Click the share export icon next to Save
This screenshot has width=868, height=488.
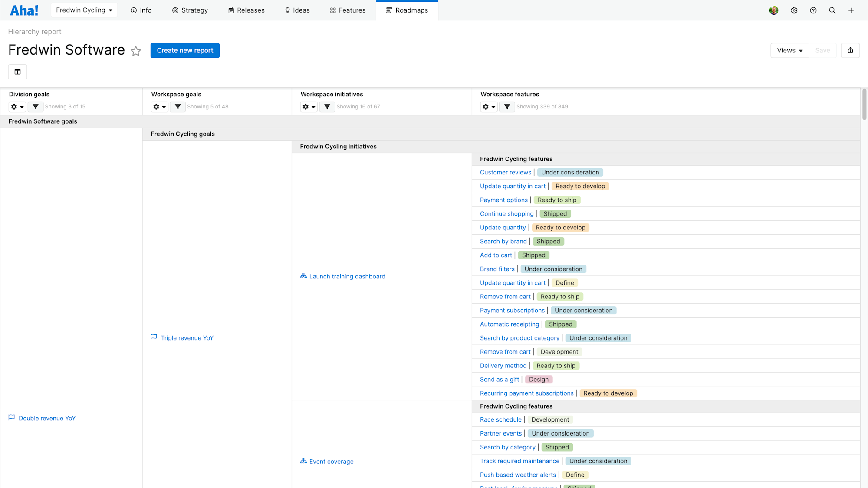click(850, 50)
